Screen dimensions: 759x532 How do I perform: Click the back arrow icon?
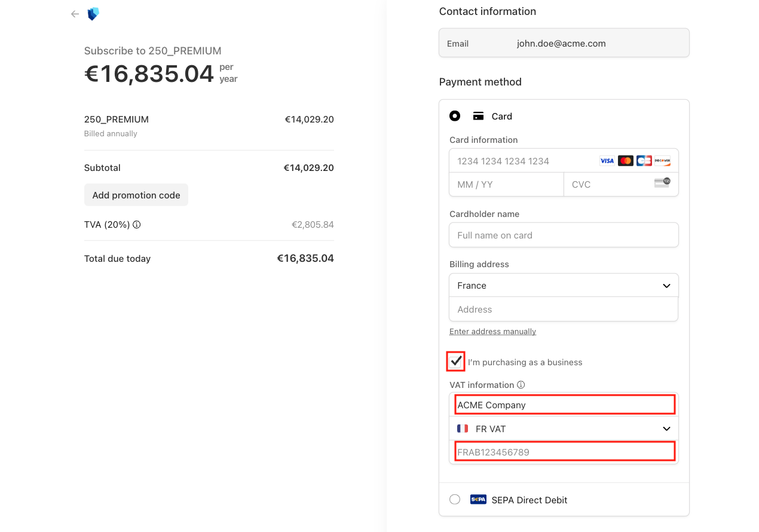(x=75, y=14)
